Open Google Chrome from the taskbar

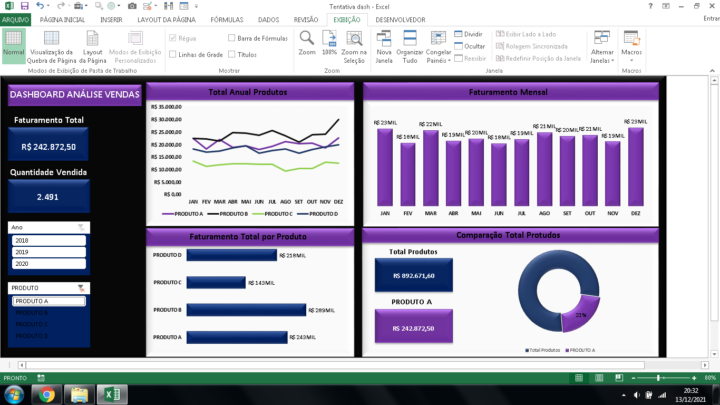46,395
